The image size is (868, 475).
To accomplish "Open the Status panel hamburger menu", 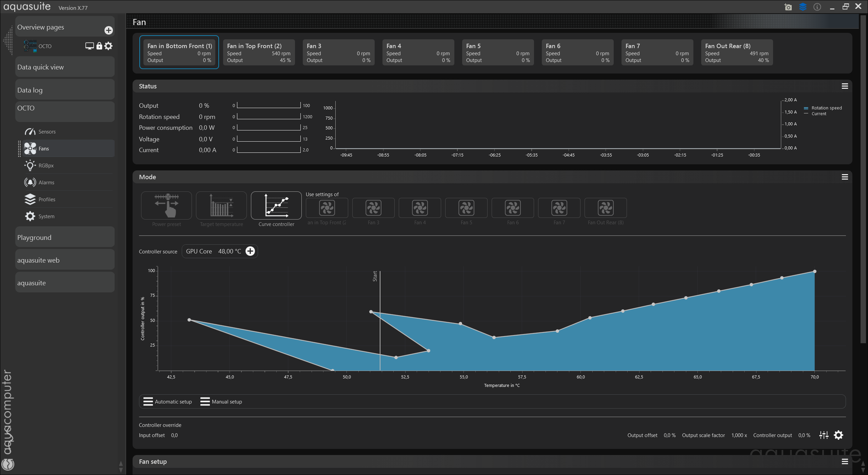I will [x=845, y=86].
